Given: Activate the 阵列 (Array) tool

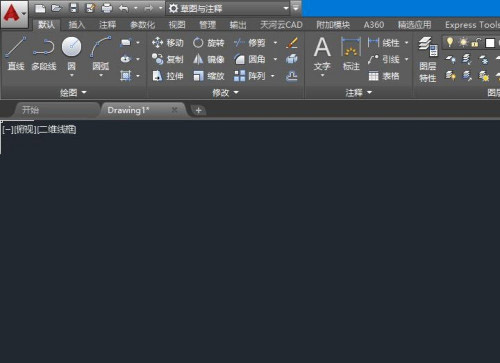Looking at the screenshot, I should tap(249, 76).
